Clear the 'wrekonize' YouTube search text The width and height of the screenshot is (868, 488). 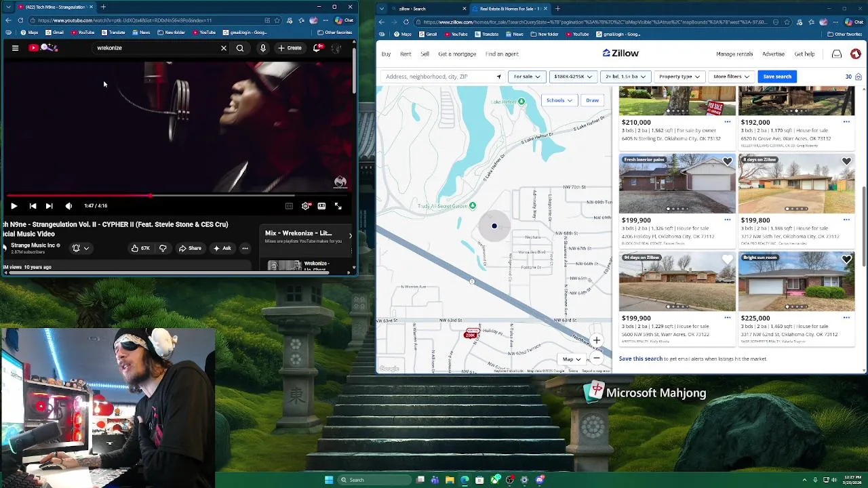coord(224,48)
